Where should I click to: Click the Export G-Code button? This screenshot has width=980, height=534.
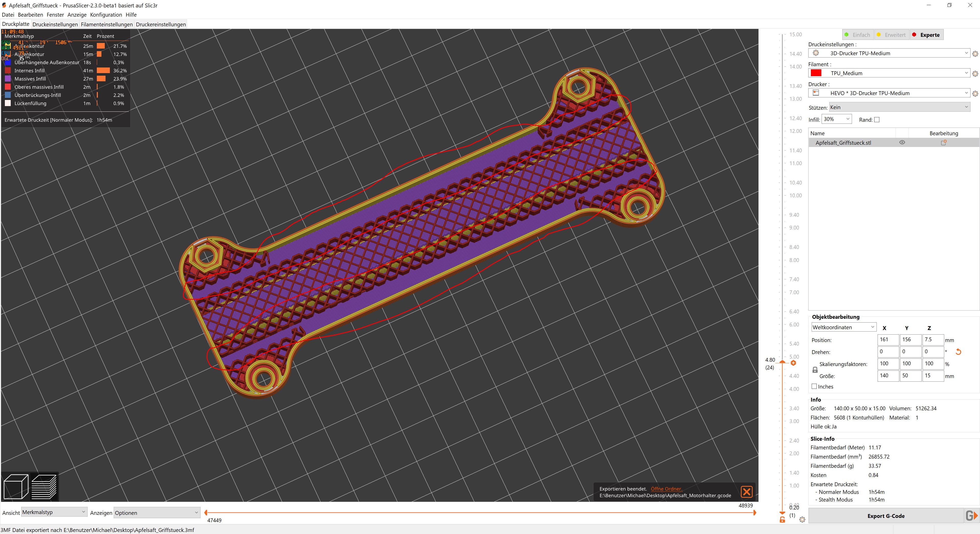(886, 516)
